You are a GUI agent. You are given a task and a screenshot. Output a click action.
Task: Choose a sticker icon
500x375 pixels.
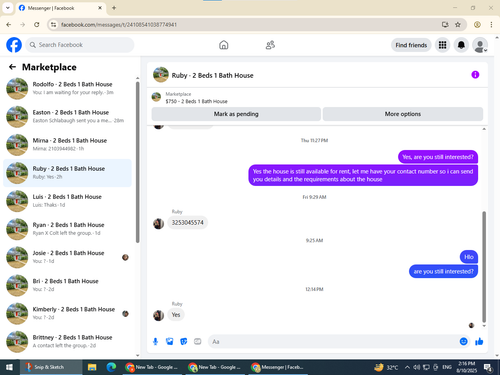click(x=184, y=341)
